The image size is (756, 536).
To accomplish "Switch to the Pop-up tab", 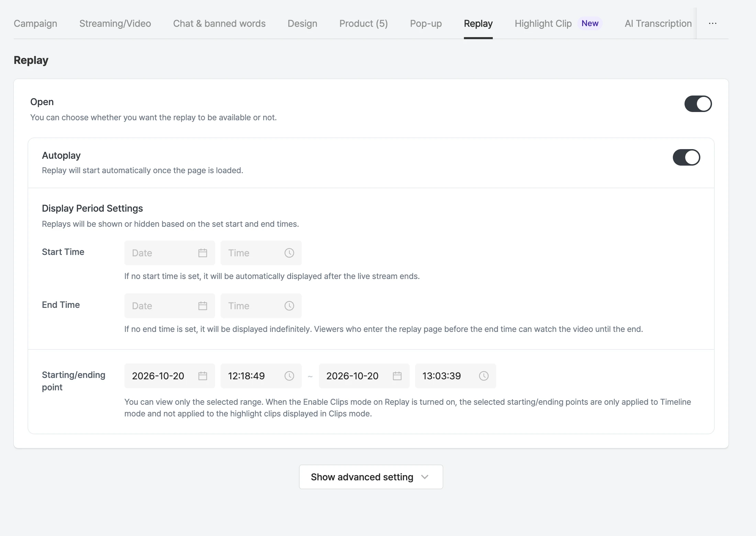I will [426, 23].
